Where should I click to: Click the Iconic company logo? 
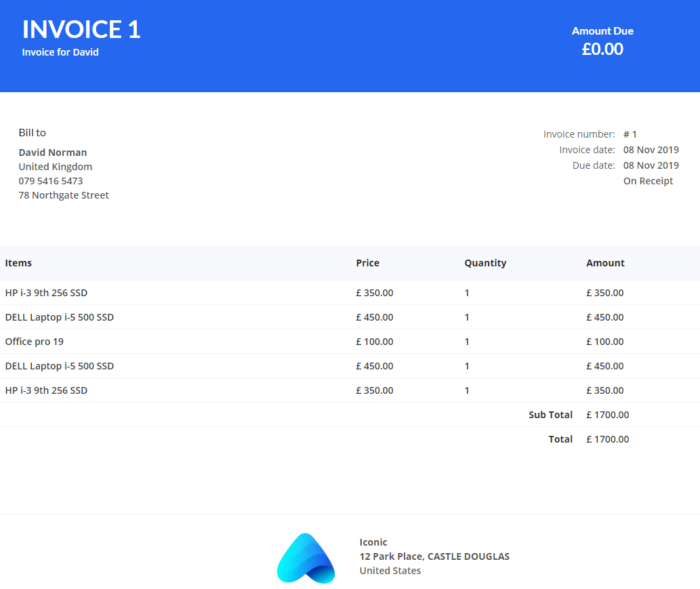[x=306, y=557]
